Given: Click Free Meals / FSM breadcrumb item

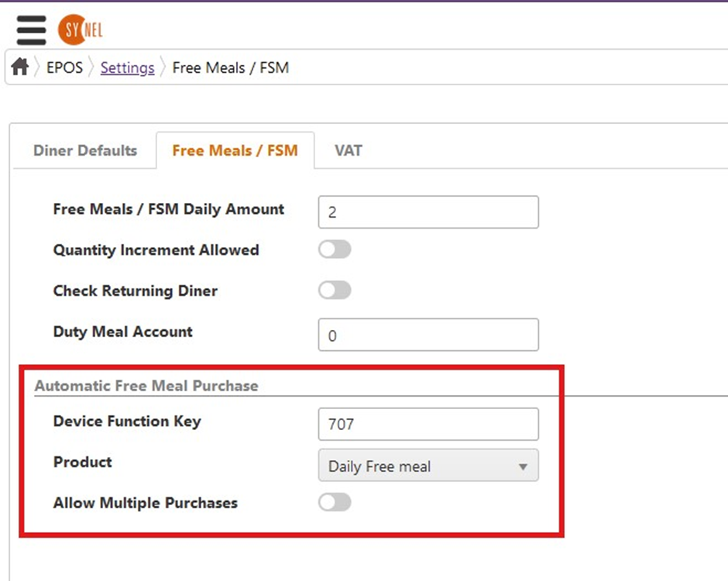Looking at the screenshot, I should (231, 68).
